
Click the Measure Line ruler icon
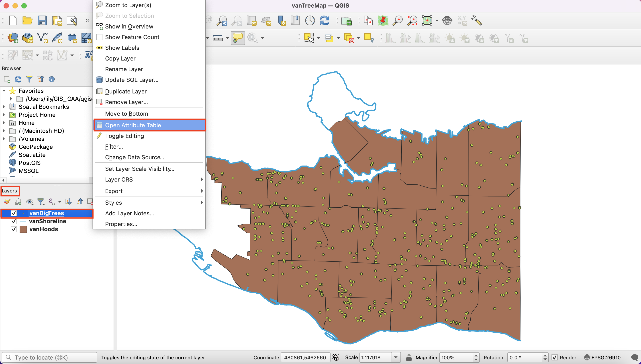[218, 38]
